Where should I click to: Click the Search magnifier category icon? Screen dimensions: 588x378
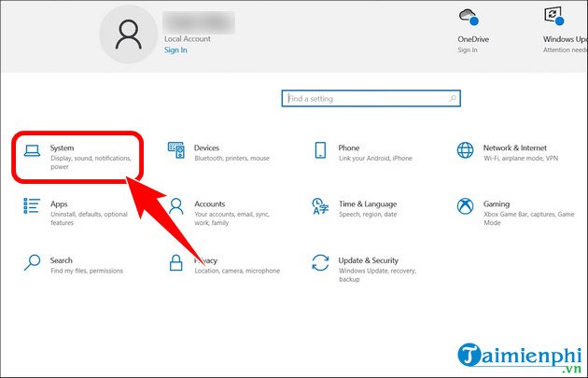32,262
